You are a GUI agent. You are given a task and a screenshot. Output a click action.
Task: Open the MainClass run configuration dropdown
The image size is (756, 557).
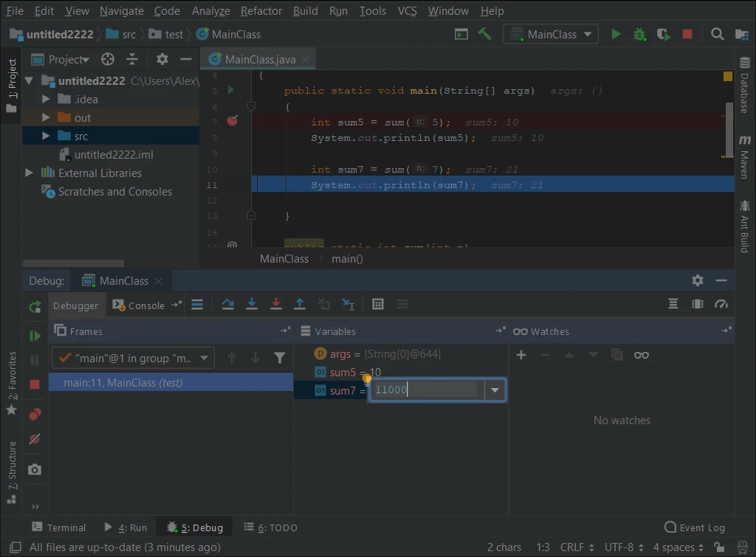tap(551, 34)
